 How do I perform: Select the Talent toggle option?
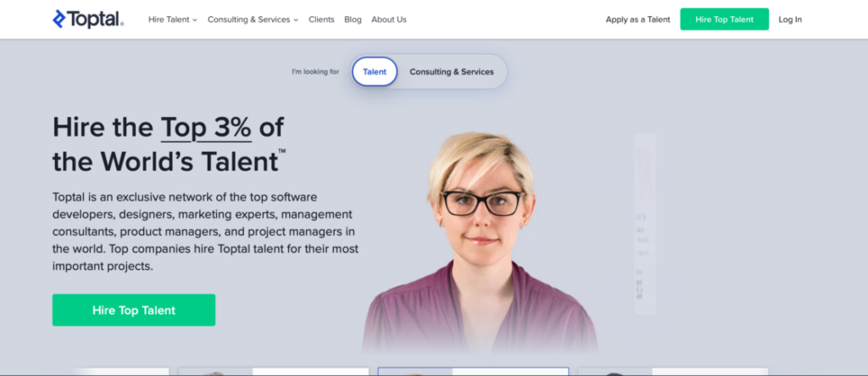pos(375,71)
